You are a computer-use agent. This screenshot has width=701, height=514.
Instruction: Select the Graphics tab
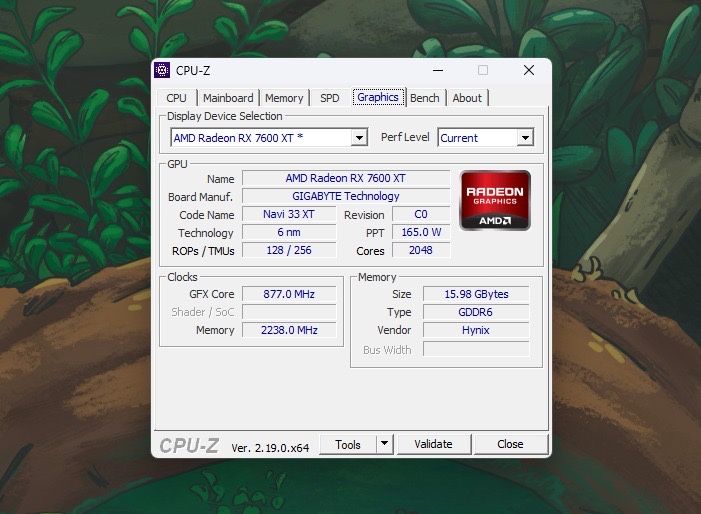tap(378, 97)
